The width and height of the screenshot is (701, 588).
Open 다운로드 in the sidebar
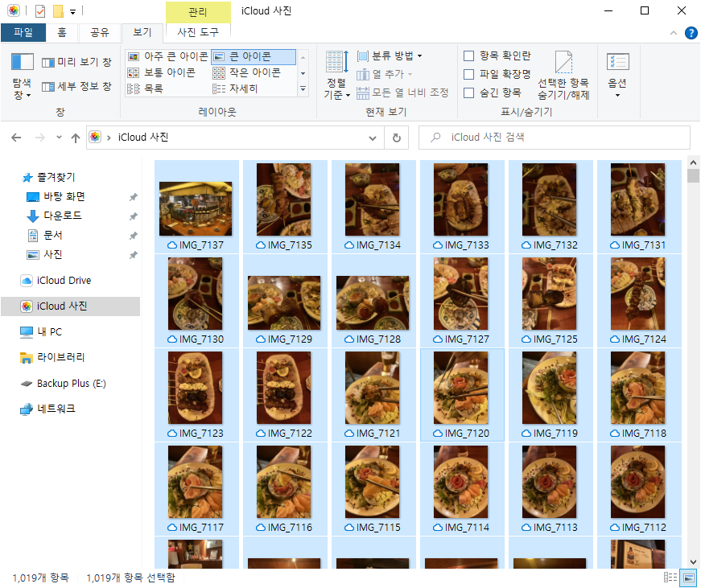[62, 216]
